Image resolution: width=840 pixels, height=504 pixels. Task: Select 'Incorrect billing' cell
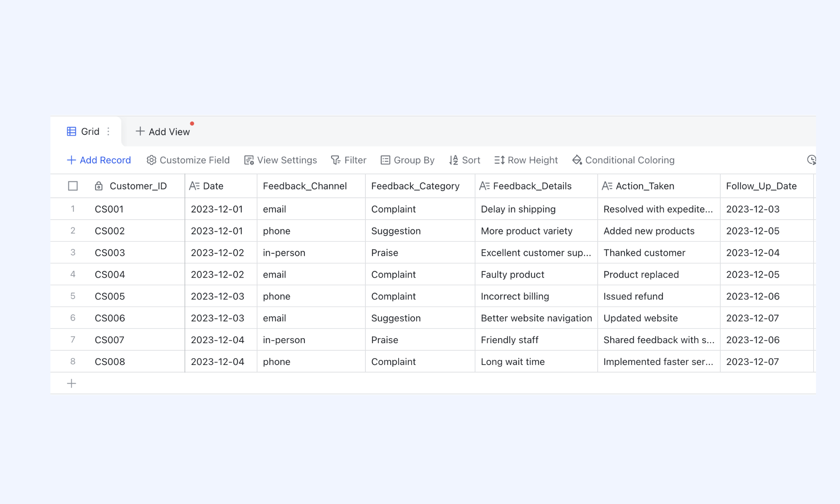536,296
